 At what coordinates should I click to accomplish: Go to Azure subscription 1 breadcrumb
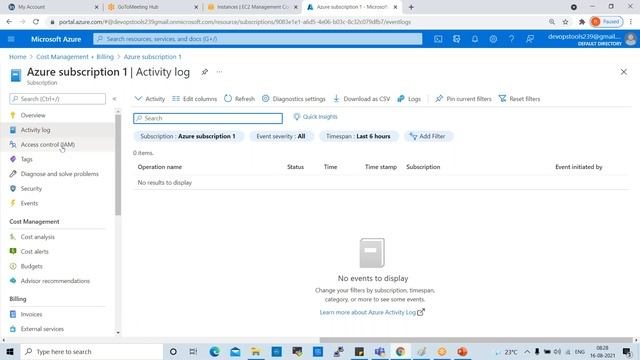pos(153,57)
